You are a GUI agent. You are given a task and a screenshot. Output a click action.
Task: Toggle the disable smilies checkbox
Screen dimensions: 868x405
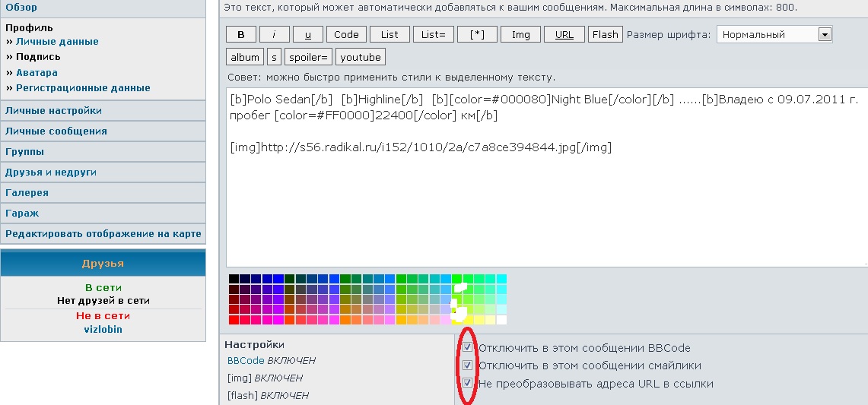click(468, 365)
